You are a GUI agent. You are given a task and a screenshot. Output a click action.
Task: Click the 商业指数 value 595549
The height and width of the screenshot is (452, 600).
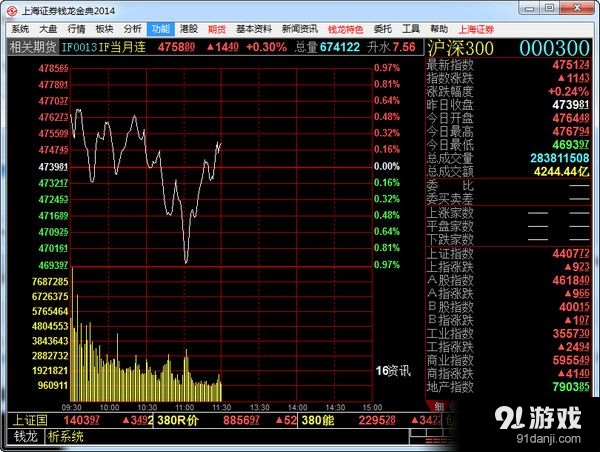coord(571,360)
